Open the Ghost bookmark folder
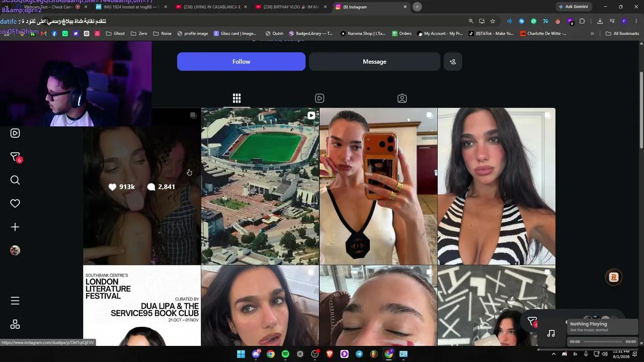 pos(115,34)
